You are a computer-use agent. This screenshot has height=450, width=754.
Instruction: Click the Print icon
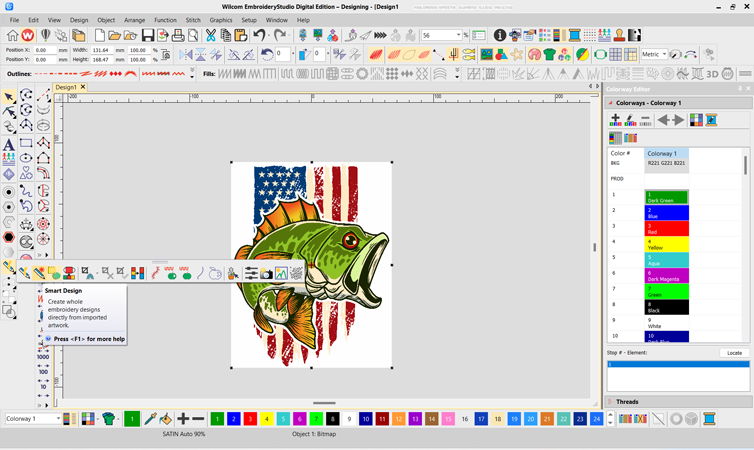click(178, 35)
